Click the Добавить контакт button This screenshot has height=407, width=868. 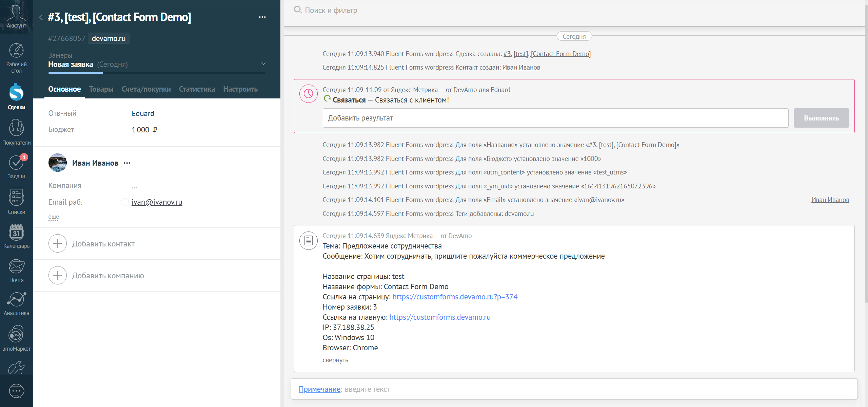pos(103,243)
